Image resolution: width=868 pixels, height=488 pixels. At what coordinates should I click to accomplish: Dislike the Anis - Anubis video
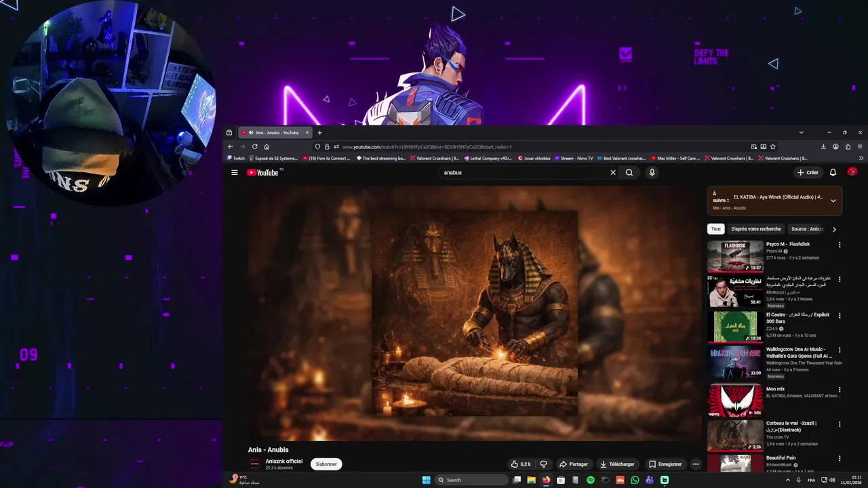543,464
